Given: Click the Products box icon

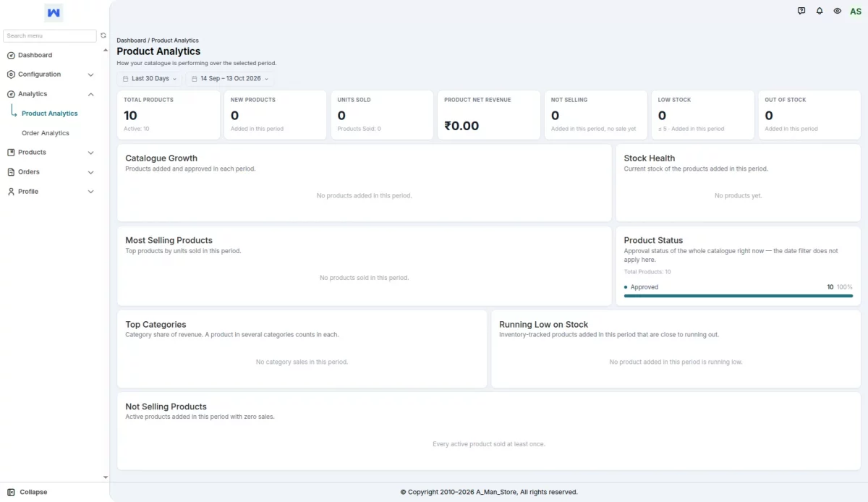Looking at the screenshot, I should (x=11, y=153).
